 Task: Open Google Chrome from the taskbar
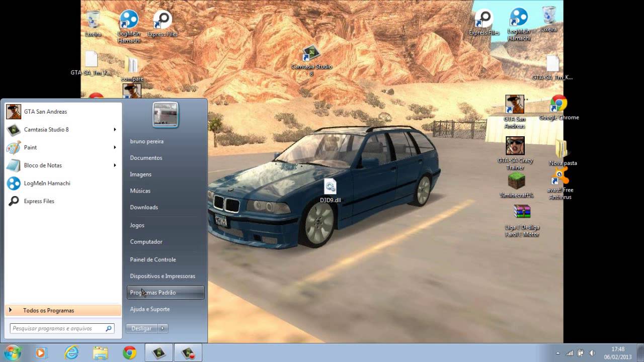[x=129, y=353]
